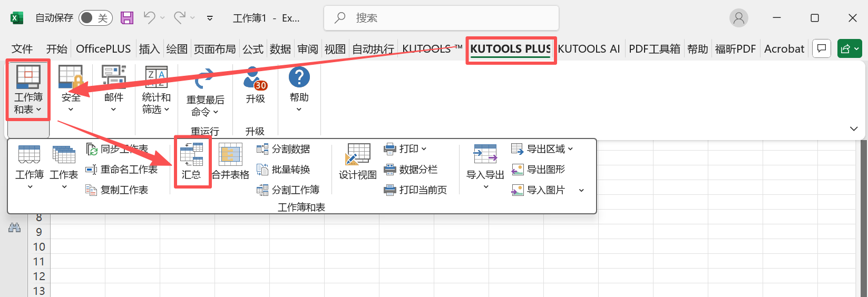Screen dimensions: 868x297
Task: Switch to the 插入 tab
Action: pos(149,49)
